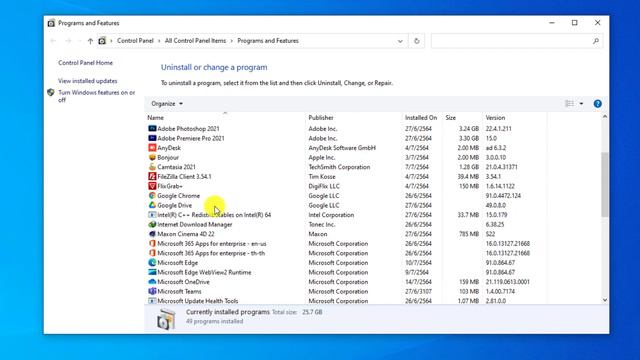Click Programs and Features breadcrumb
Image resolution: width=640 pixels, height=360 pixels.
[x=268, y=41]
